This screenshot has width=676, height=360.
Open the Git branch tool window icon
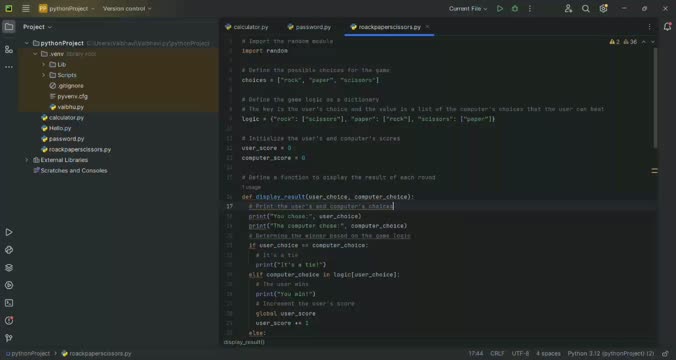(9, 338)
